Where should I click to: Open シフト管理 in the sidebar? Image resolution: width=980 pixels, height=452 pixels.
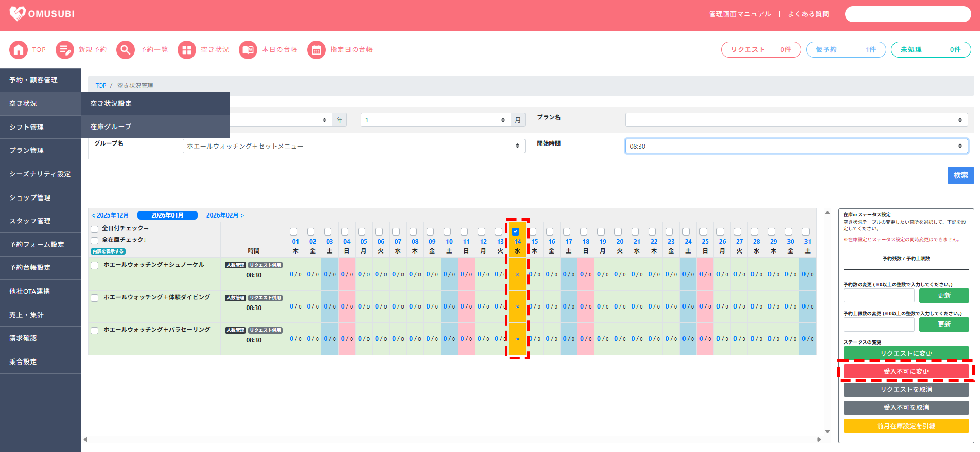tap(27, 127)
